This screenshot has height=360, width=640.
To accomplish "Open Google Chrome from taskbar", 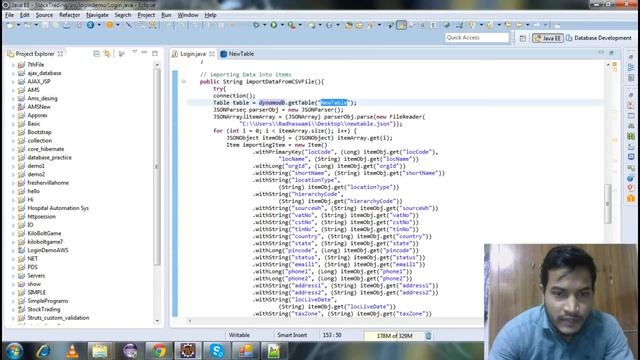I will click(x=160, y=351).
